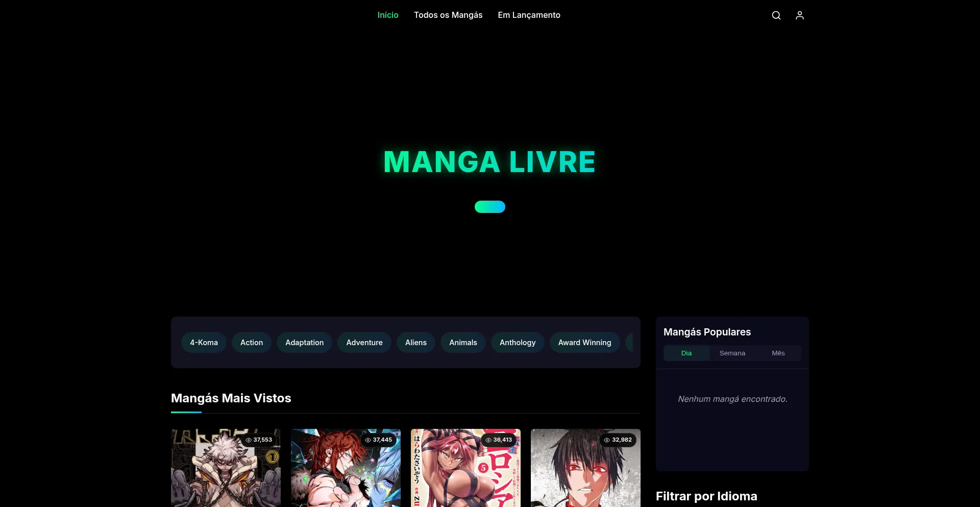Click the MANGA LIVRE title logo
980x507 pixels.
[x=489, y=162]
